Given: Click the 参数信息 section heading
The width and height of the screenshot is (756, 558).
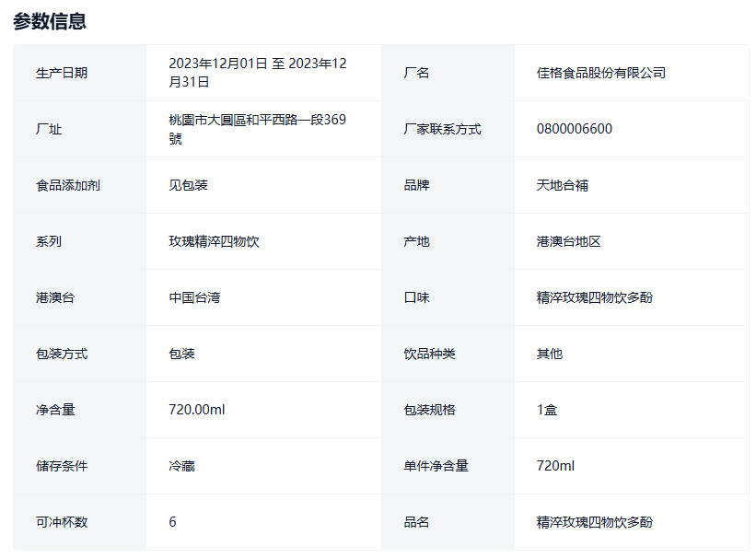Looking at the screenshot, I should click(x=50, y=21).
